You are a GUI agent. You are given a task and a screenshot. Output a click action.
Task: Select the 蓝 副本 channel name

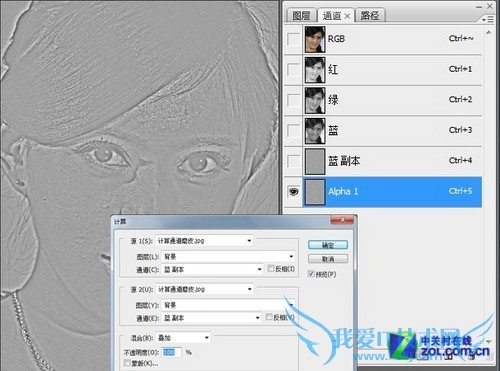(344, 161)
